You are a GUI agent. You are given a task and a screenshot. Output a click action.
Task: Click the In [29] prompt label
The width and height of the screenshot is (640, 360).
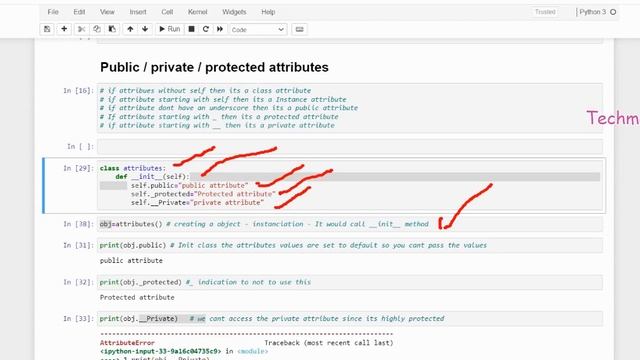tap(78, 168)
